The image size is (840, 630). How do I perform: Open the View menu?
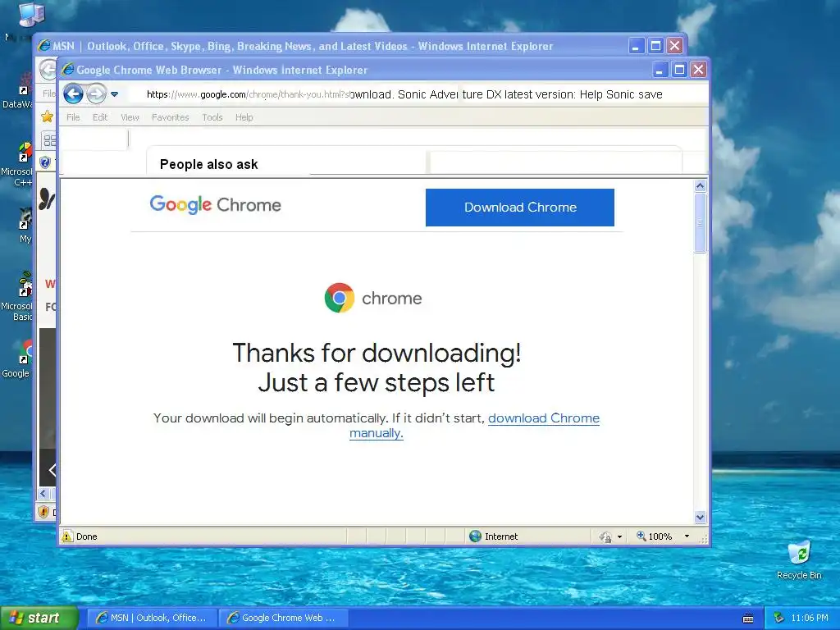pos(130,117)
